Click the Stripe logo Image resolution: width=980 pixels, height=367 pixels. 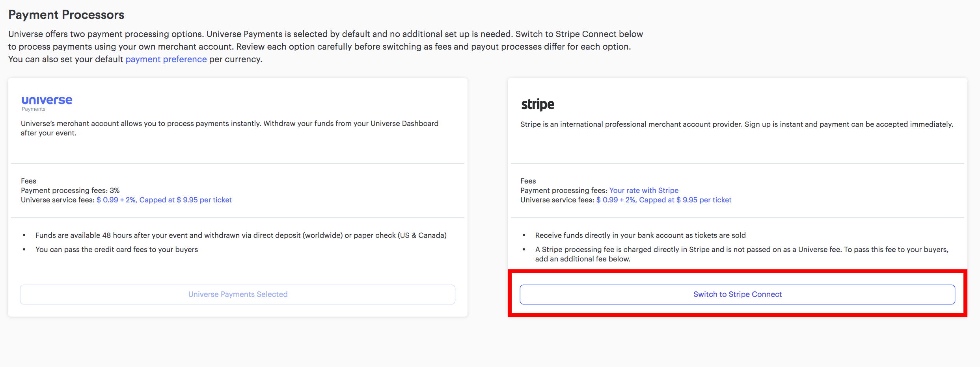pos(538,104)
